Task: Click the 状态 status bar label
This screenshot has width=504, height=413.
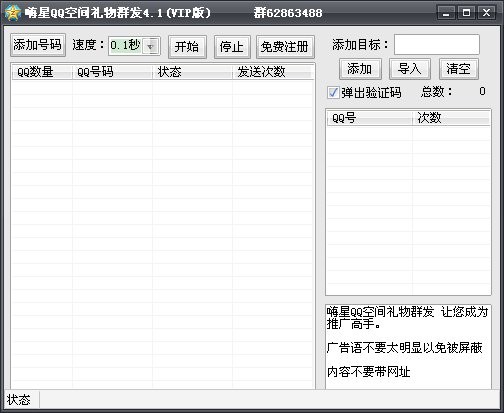Action: coord(19,400)
